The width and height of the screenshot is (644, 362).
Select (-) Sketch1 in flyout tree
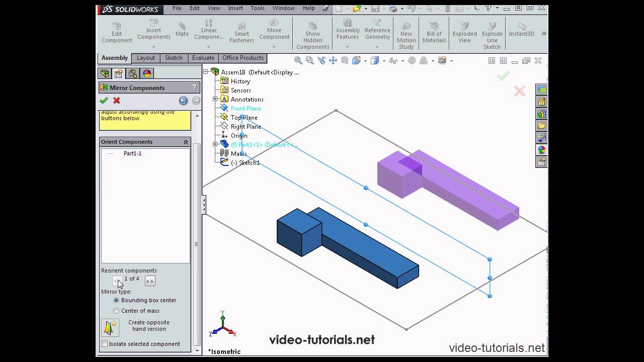245,163
